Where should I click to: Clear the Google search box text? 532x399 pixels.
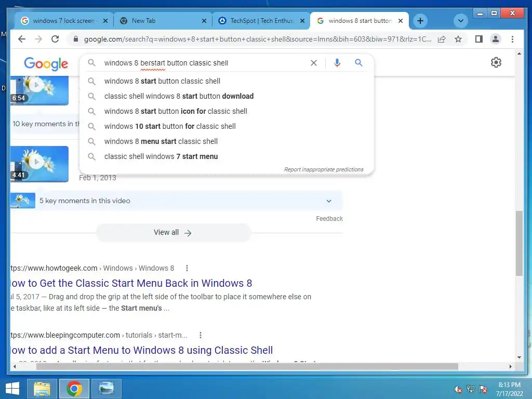314,63
